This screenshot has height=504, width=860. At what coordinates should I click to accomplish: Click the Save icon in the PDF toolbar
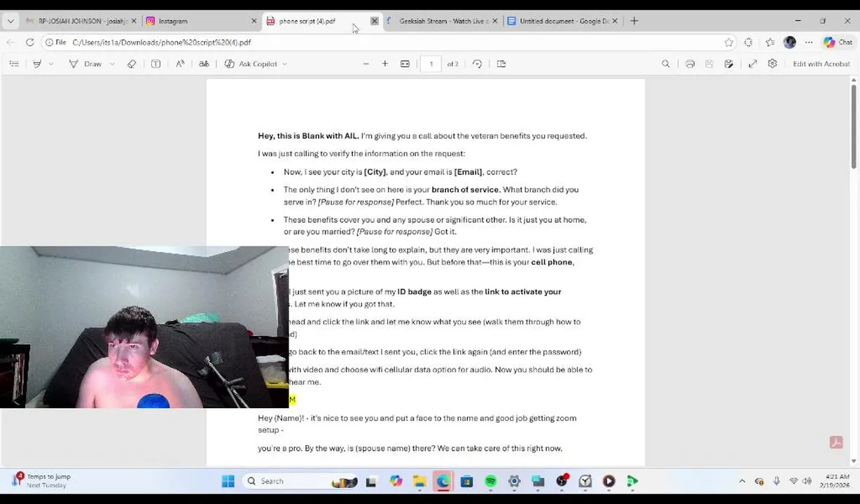coord(709,64)
